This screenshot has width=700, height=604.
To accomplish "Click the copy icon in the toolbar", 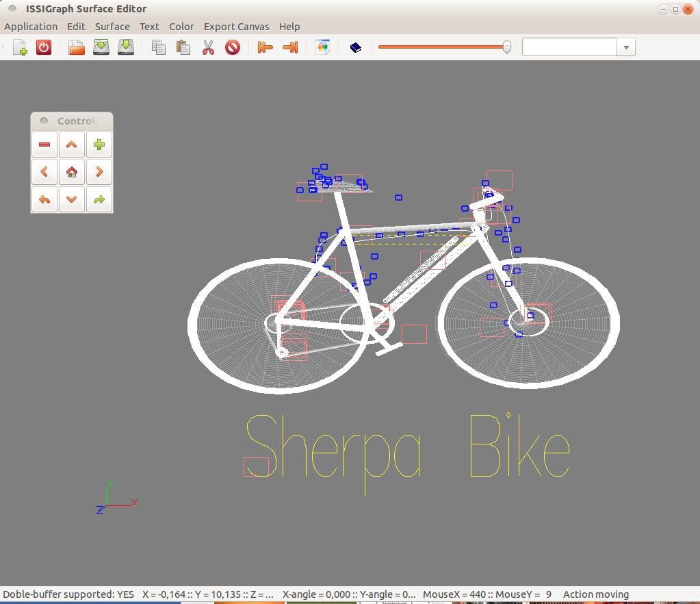I will 159,47.
